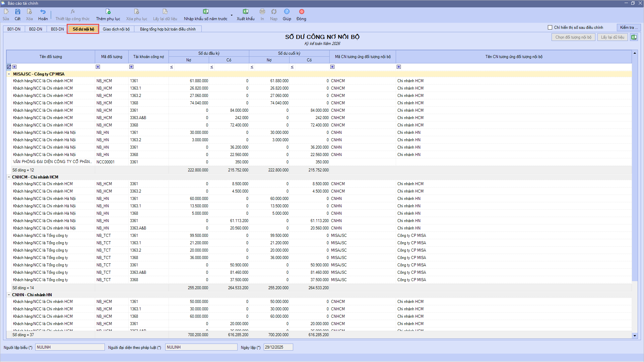Image resolution: width=644 pixels, height=362 pixels.
Task: Click Xuất khẩu Excel export icon
Action: click(x=246, y=12)
